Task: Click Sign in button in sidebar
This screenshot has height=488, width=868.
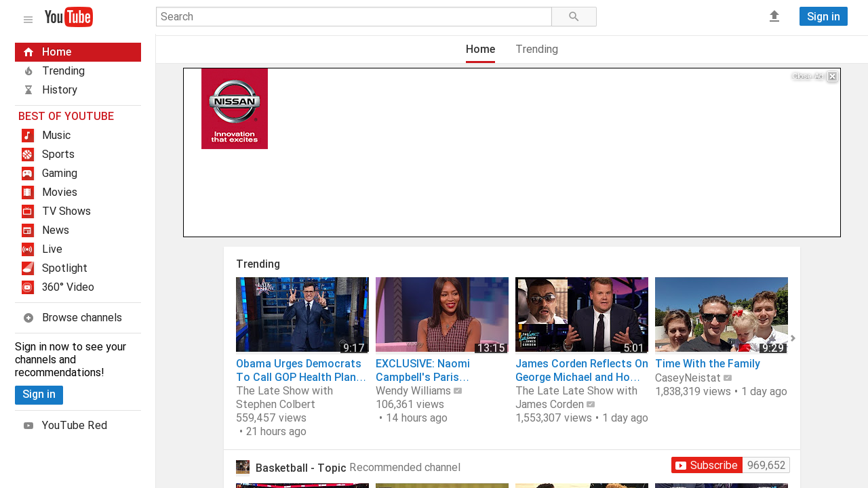Action: pos(39,395)
